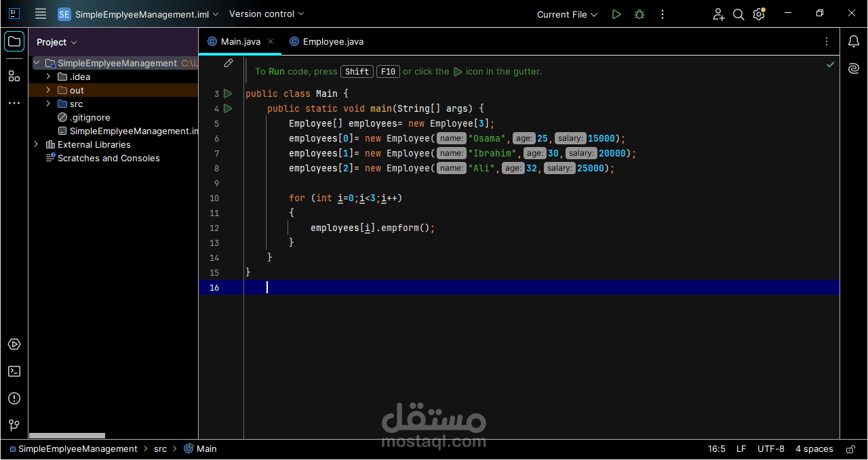
Task: Click the "Osama" string on line 6
Action: [x=487, y=138]
